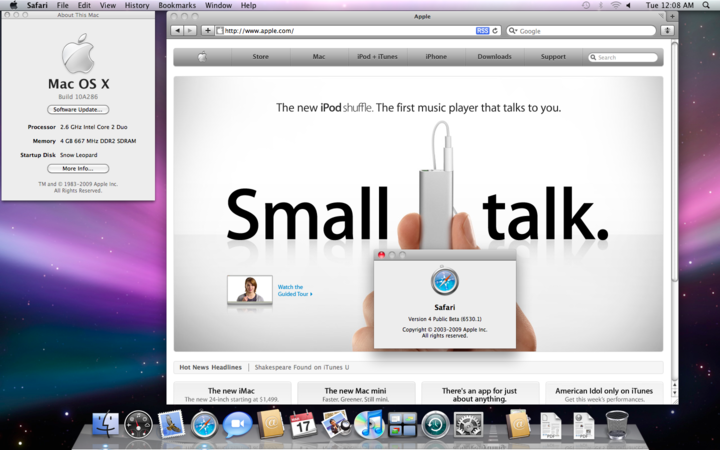Launch iTunes from the Dock
Image resolution: width=720 pixels, height=450 pixels.
coord(369,424)
